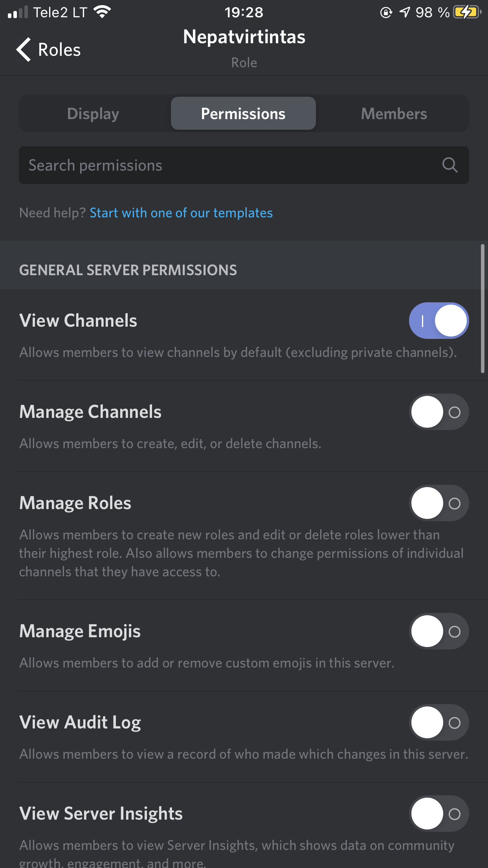
Task: Switch on View Audit Log permission
Action: (439, 723)
